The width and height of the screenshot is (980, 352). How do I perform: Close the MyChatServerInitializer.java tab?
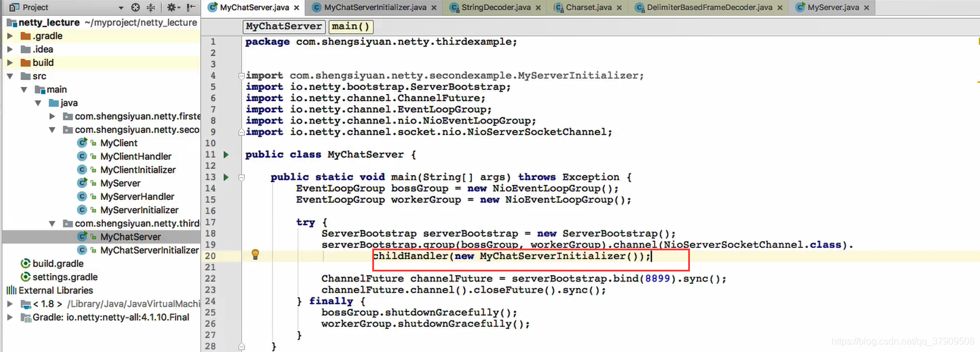pyautogui.click(x=434, y=8)
